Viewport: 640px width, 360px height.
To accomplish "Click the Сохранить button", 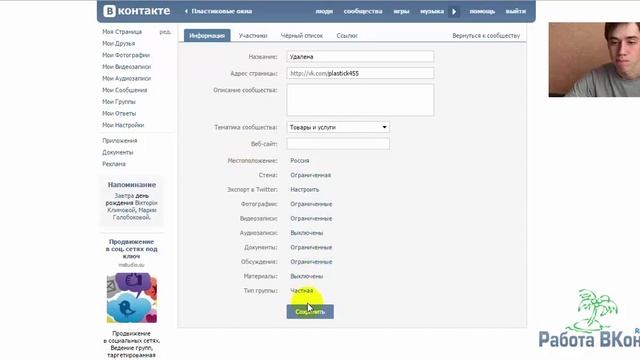I will click(310, 312).
